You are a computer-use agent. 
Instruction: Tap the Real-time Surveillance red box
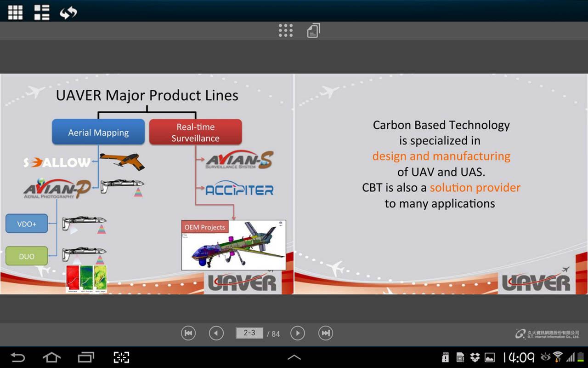(196, 132)
